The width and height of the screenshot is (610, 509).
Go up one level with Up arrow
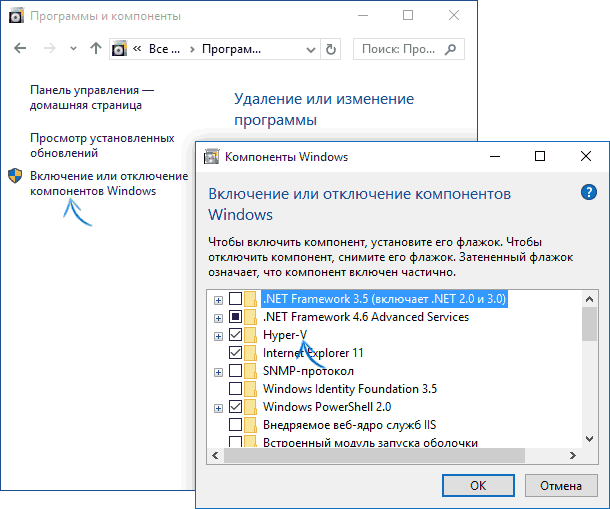96,48
